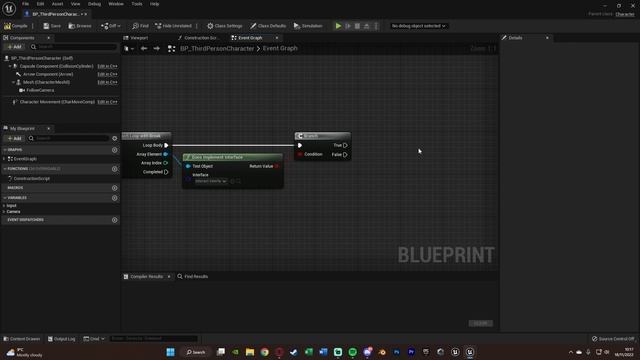Click the graph breadcrumb icon before BP_ThirdPersonCharacter

coord(171,49)
